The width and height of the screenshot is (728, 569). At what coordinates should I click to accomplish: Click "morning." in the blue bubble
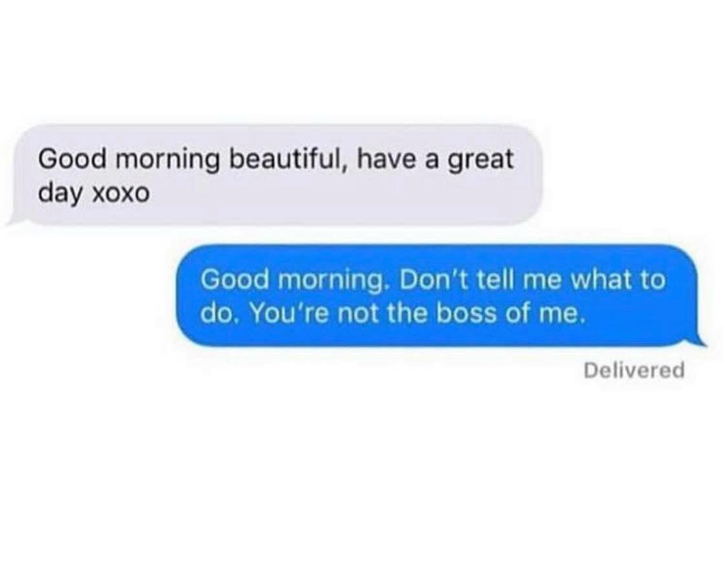pyautogui.click(x=333, y=281)
